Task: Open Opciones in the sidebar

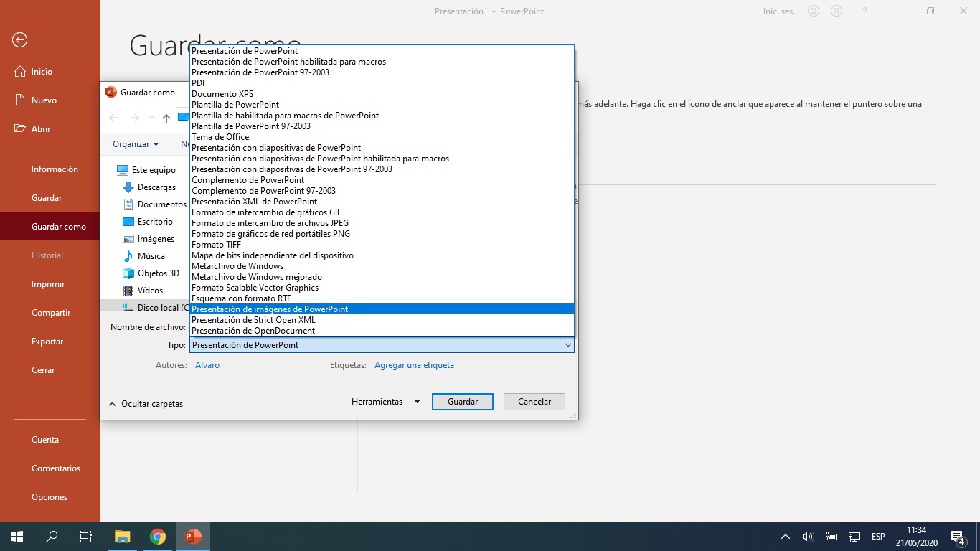Action: coord(50,497)
